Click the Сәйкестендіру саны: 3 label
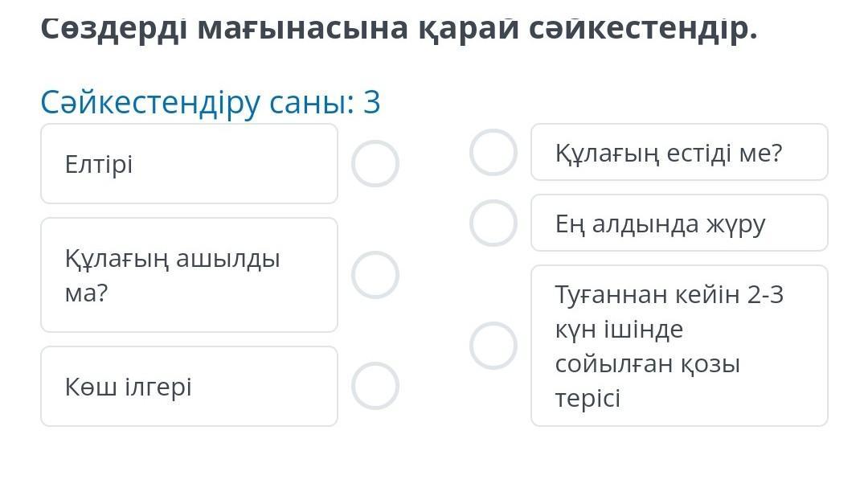868x496 pixels. pos(211,102)
